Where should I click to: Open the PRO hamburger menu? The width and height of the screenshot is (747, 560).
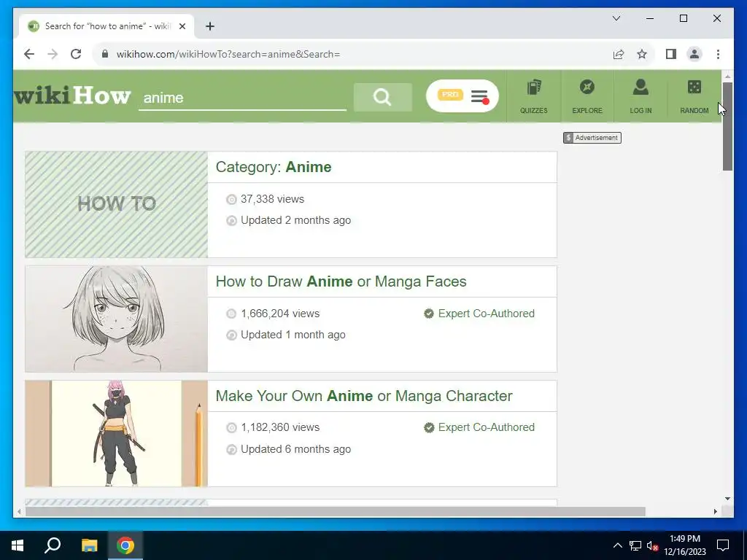click(462, 96)
